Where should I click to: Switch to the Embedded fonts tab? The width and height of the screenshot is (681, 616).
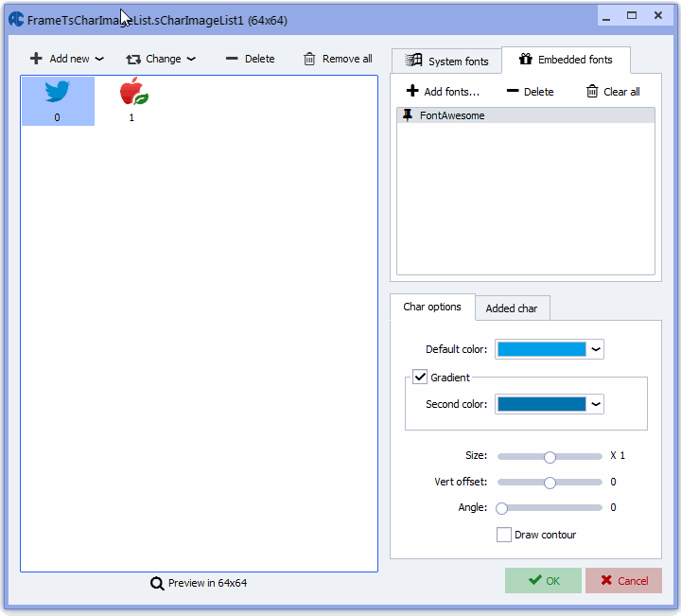pos(566,60)
